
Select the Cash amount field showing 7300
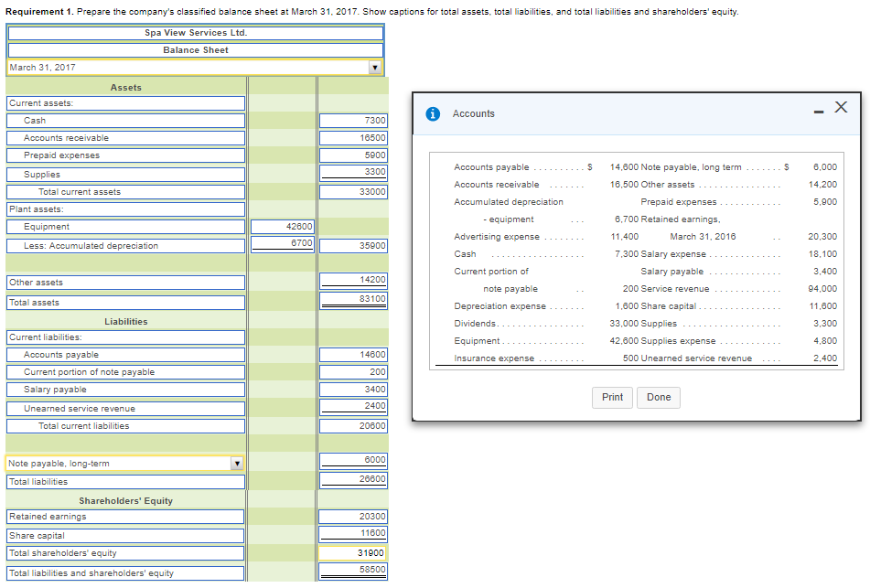[x=353, y=121]
